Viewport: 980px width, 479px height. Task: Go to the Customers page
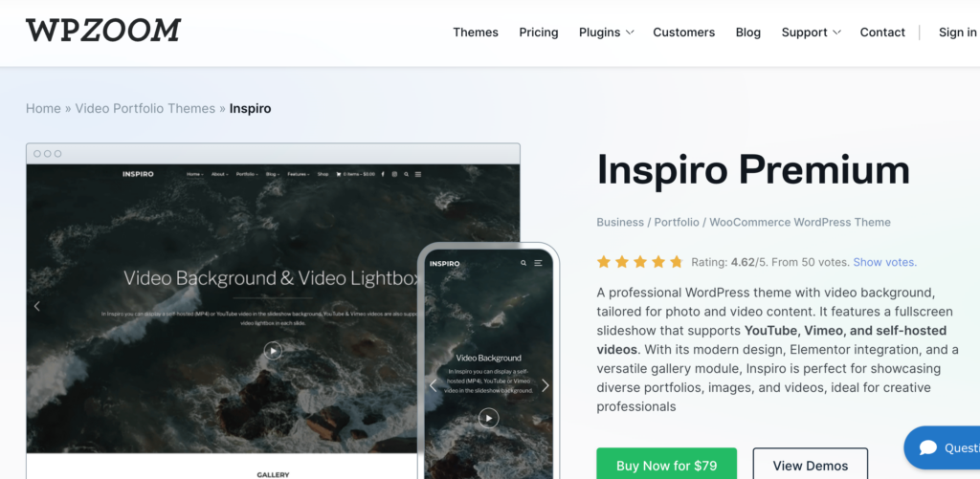(683, 33)
